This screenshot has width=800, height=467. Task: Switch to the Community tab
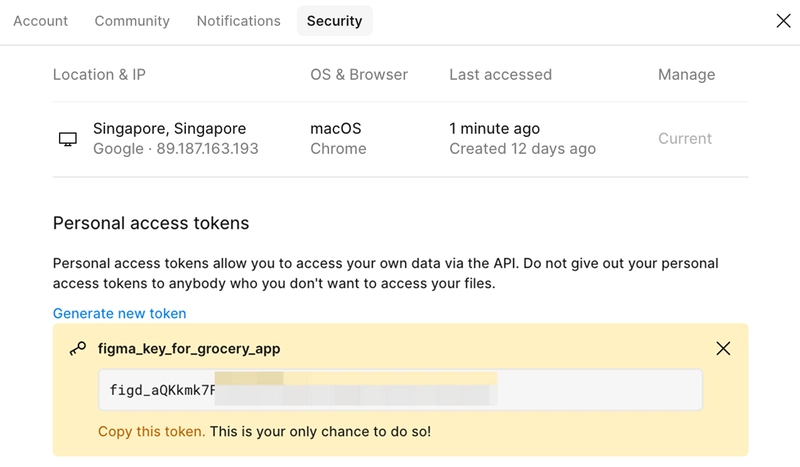[x=132, y=21]
